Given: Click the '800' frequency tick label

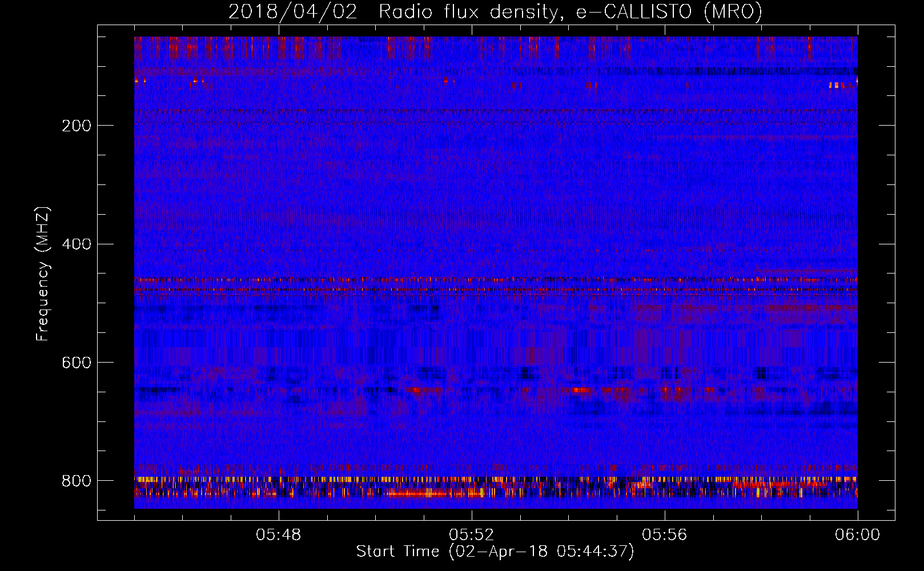Looking at the screenshot, I should (77, 481).
